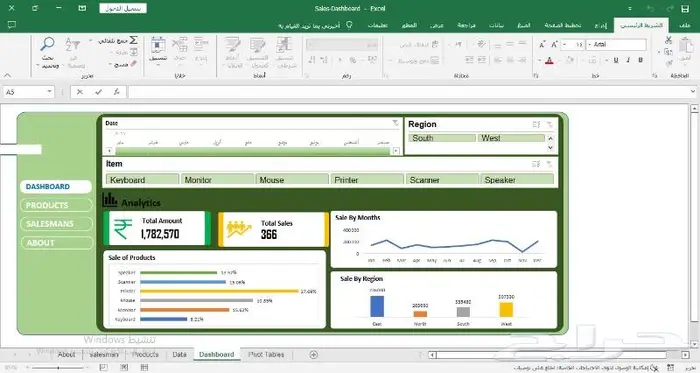Click the Sort and Filter A-Z icon

click(73, 45)
